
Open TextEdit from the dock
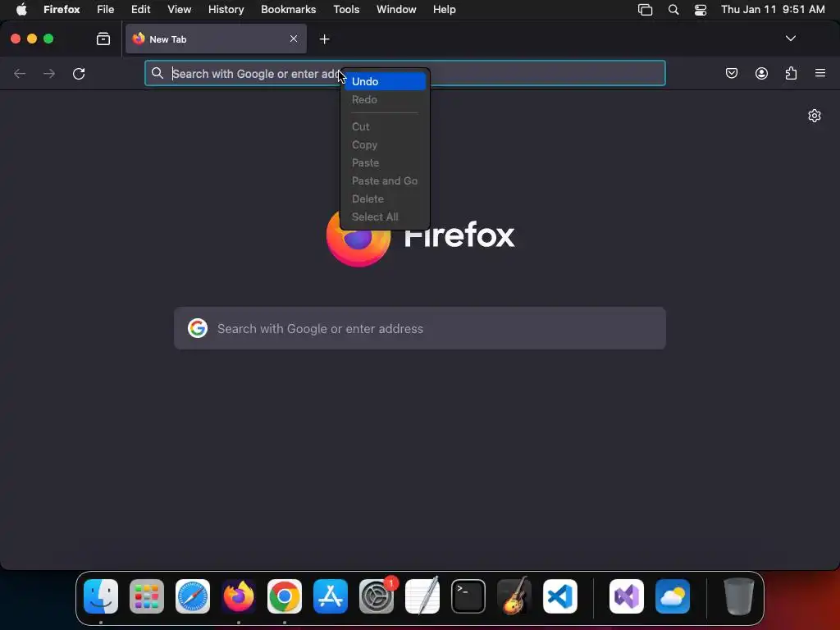coord(422,596)
